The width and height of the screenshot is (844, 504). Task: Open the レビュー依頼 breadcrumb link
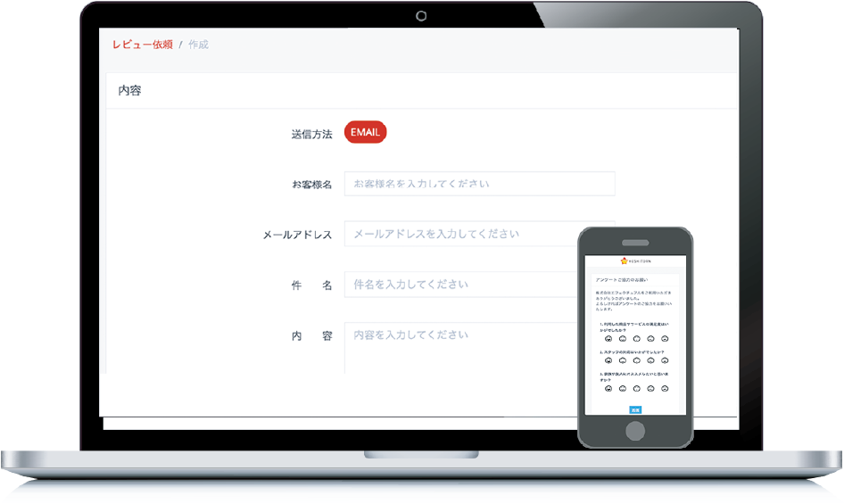142,45
